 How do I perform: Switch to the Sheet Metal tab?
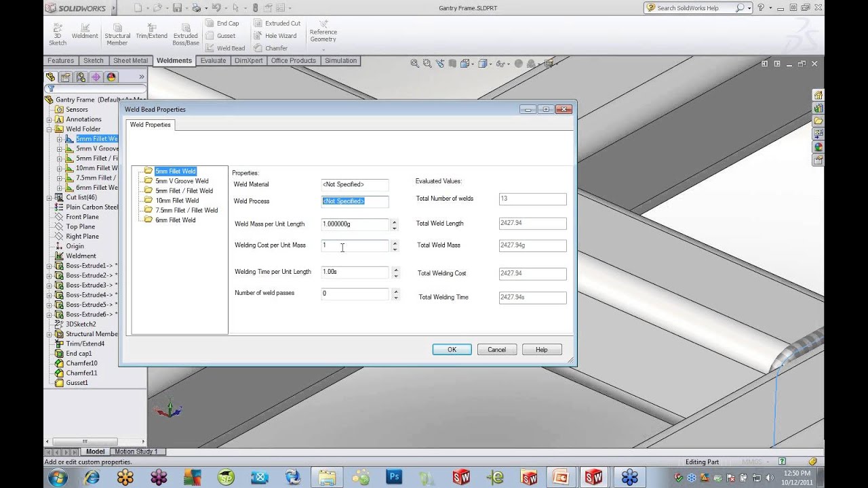[130, 60]
